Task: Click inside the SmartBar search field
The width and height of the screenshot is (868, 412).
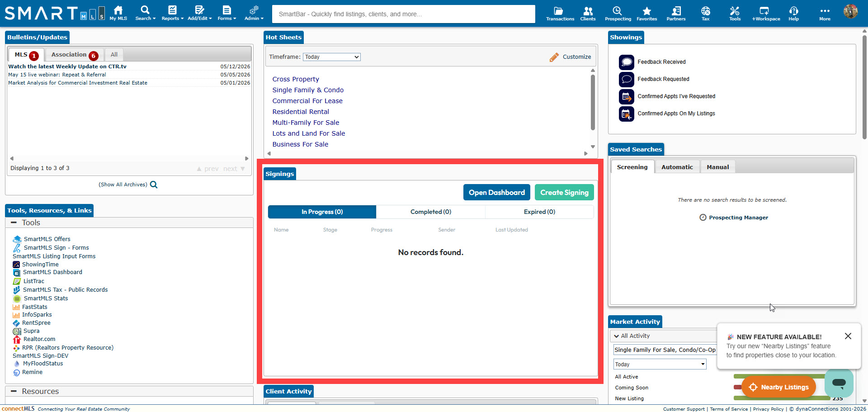Action: tap(403, 14)
